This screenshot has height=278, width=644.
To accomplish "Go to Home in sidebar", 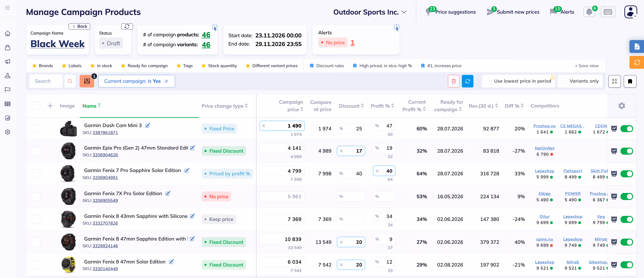I will 7,33.
